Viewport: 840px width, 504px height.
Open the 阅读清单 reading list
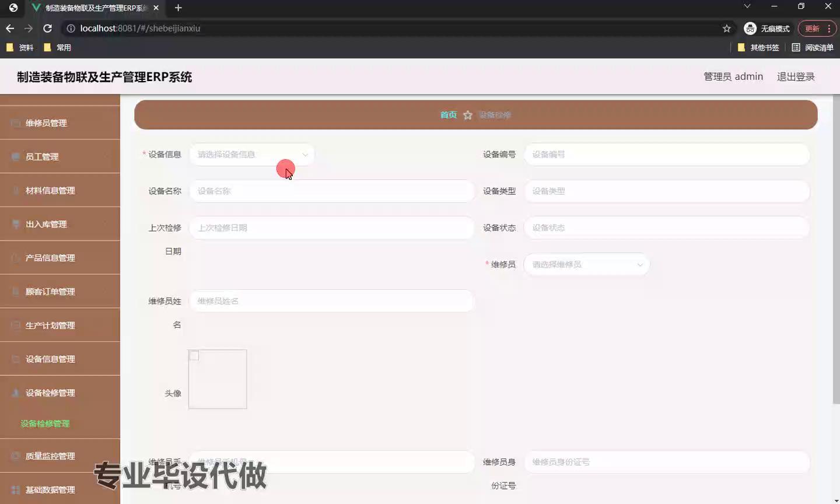pos(813,48)
